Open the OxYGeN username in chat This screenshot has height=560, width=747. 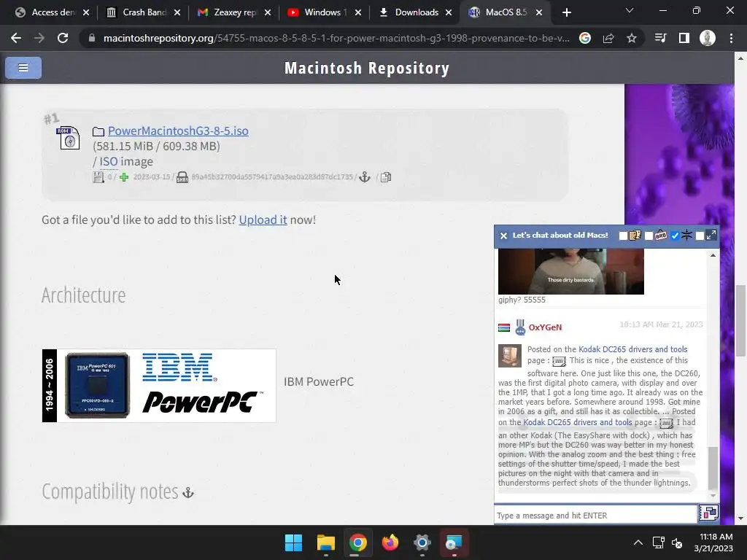click(545, 327)
